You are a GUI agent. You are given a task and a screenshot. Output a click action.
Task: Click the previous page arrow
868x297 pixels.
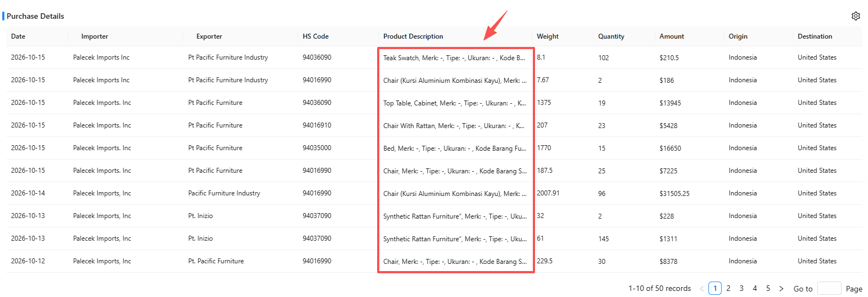[702, 289]
